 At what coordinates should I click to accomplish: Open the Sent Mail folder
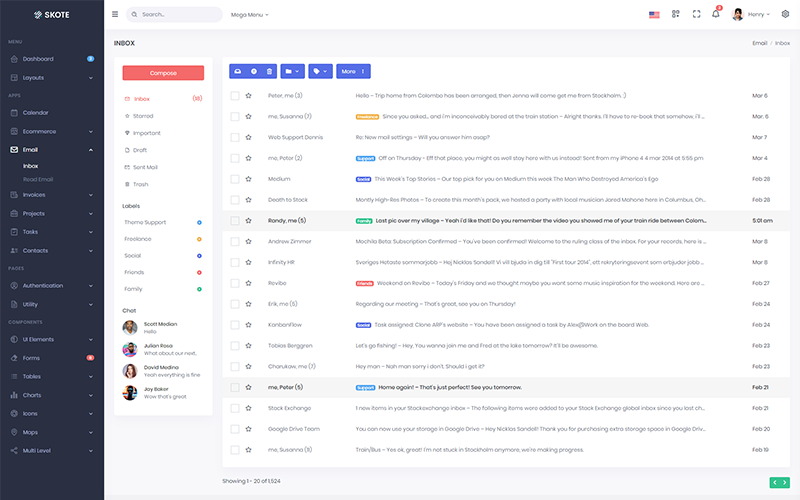tap(145, 167)
